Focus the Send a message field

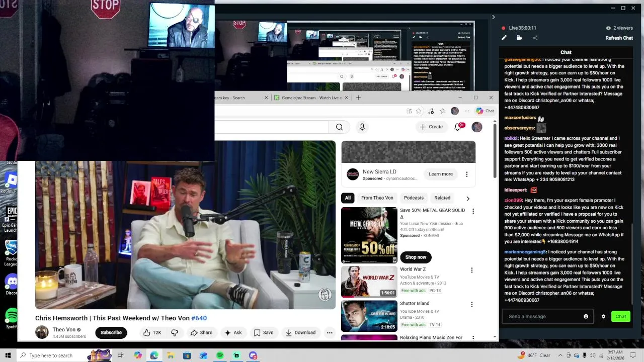547,316
